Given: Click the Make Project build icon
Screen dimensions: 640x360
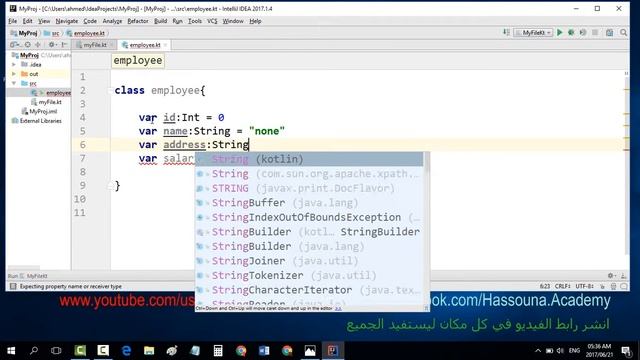Looking at the screenshot, I should coord(506,33).
